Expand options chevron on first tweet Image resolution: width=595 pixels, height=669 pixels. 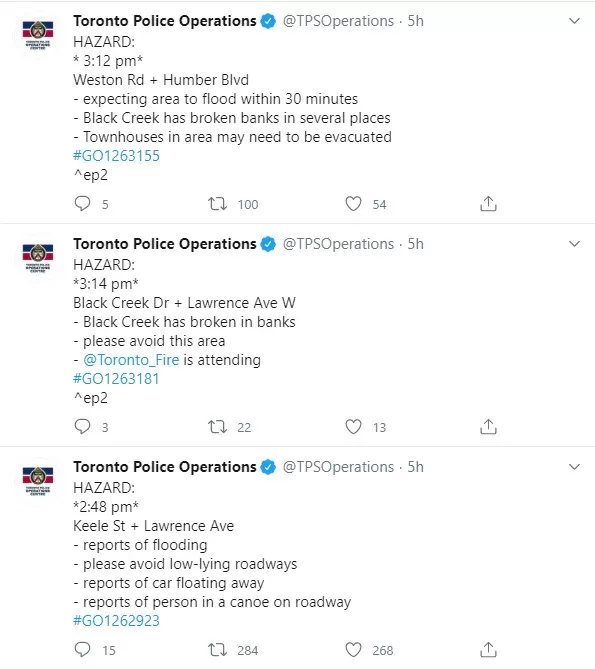click(x=575, y=21)
